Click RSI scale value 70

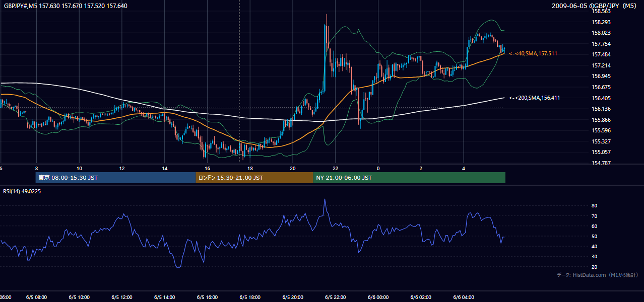tap(595, 216)
